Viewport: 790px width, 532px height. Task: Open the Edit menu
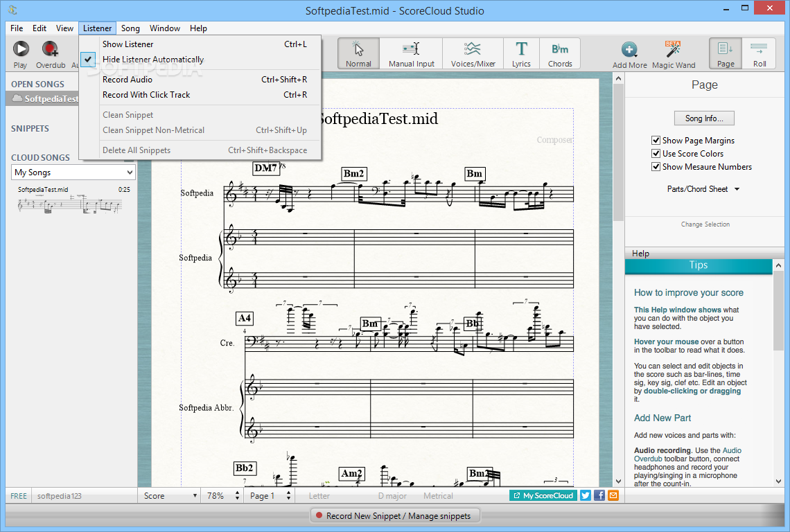[x=39, y=28]
